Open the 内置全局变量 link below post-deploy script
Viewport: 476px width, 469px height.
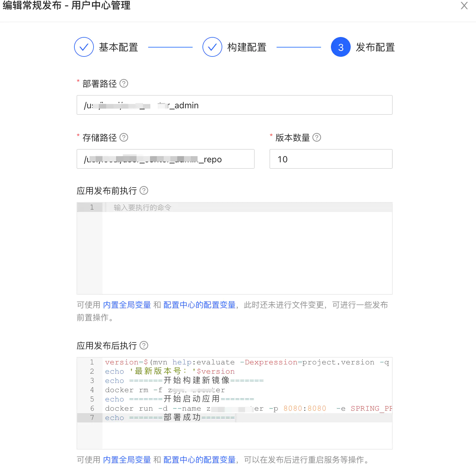pyautogui.click(x=127, y=460)
